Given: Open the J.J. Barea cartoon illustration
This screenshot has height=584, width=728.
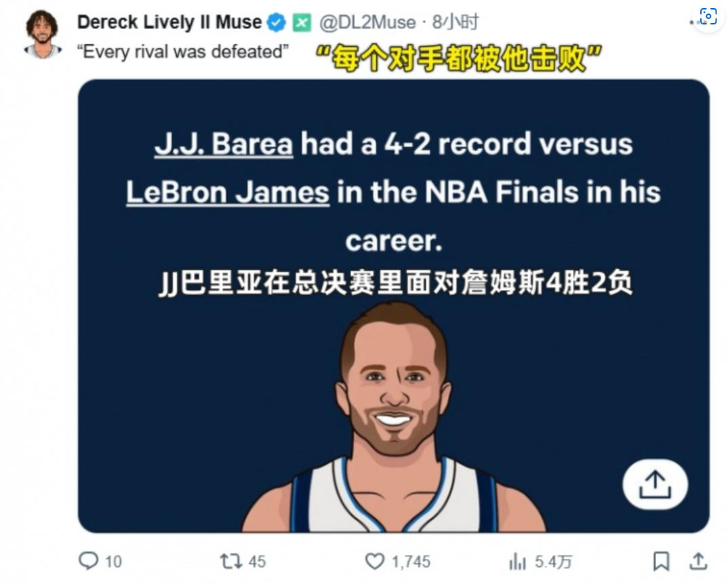Looking at the screenshot, I should (x=394, y=416).
